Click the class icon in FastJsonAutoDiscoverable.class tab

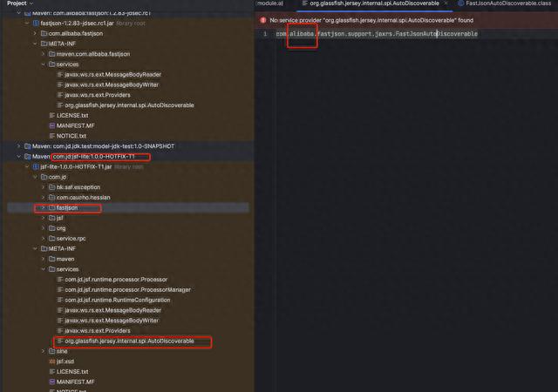(461, 3)
